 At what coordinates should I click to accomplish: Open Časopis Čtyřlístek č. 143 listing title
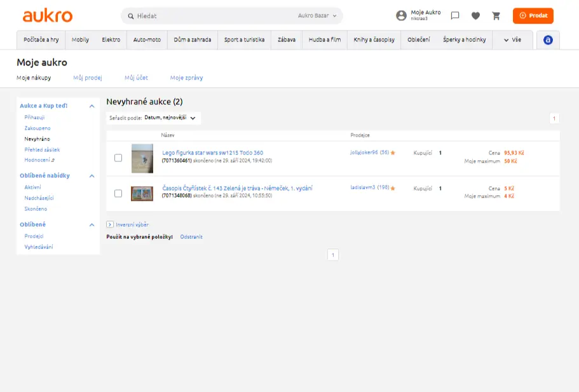[238, 188]
